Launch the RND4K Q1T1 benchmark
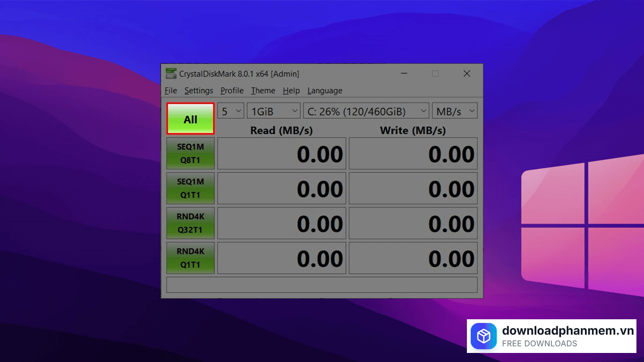644x362 pixels. 190,257
